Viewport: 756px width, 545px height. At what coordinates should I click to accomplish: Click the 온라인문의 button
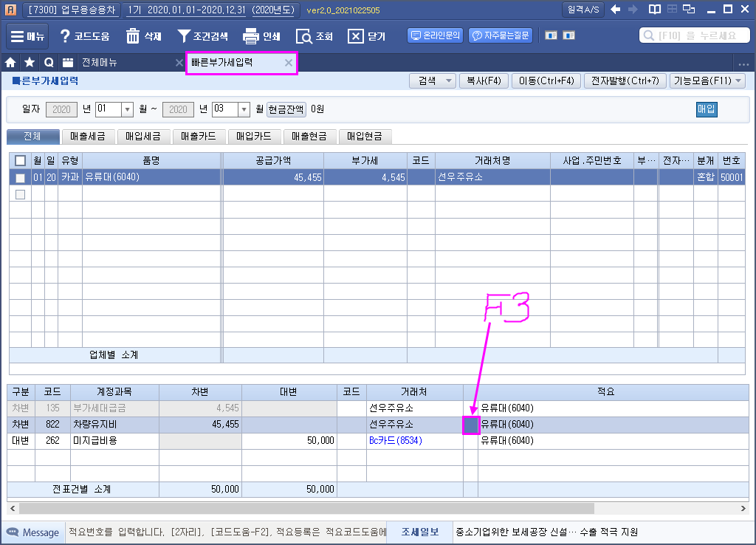click(x=436, y=35)
